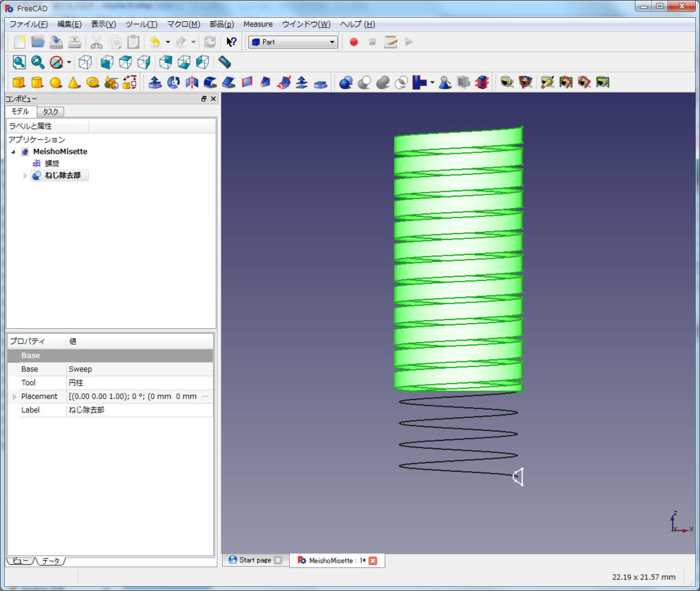The image size is (700, 591).
Task: Create a new document
Action: [x=19, y=42]
